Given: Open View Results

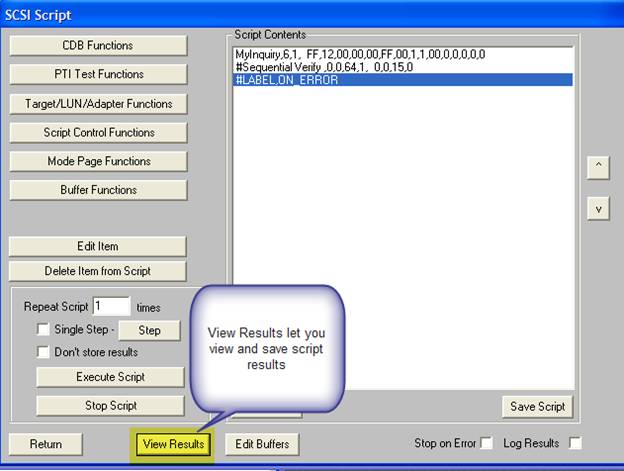Looking at the screenshot, I should point(173,444).
